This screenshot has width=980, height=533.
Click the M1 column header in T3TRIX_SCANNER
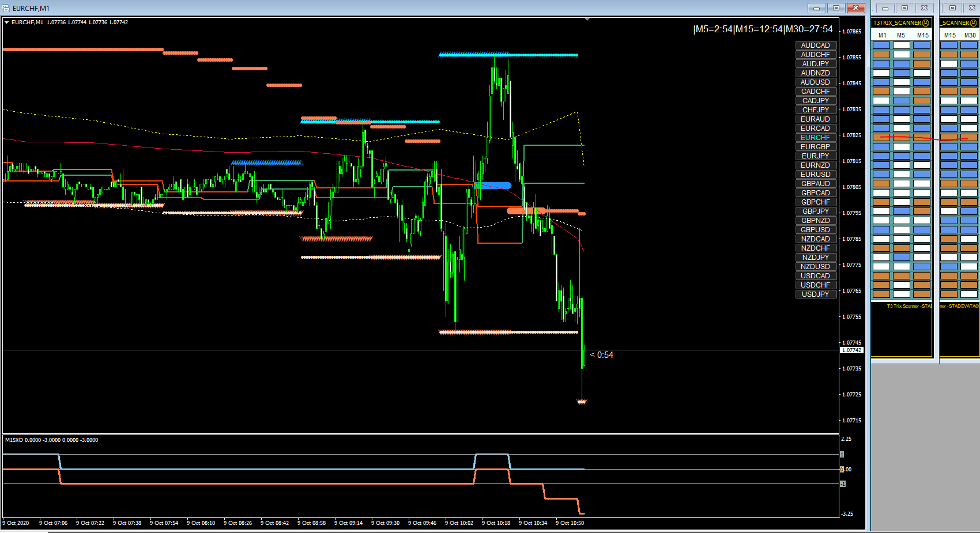point(883,35)
